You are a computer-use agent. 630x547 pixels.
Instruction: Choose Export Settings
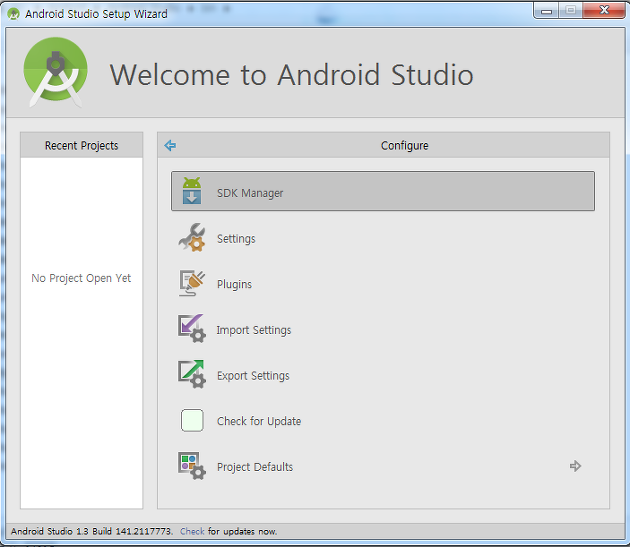point(383,375)
